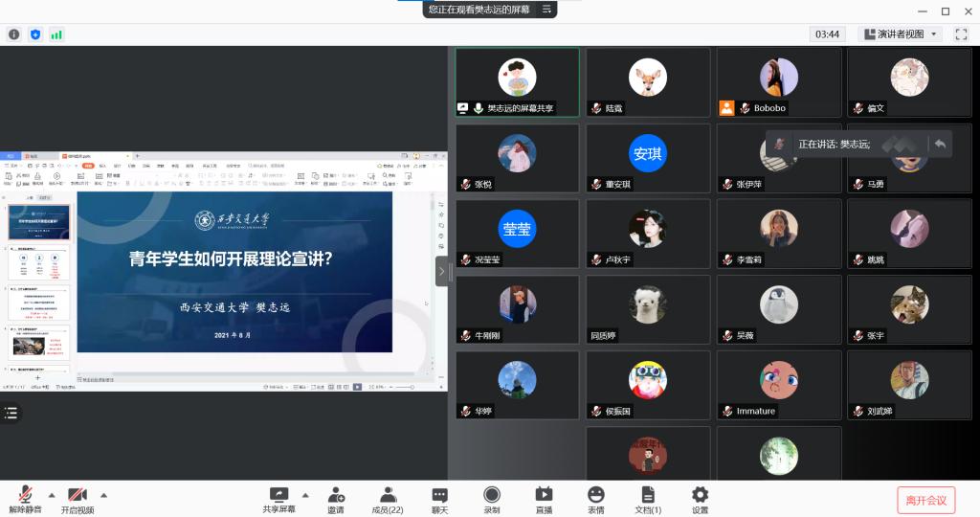Screen dimensions: 980x517
Task: Open the 邀请 invite icon
Action: [x=336, y=499]
